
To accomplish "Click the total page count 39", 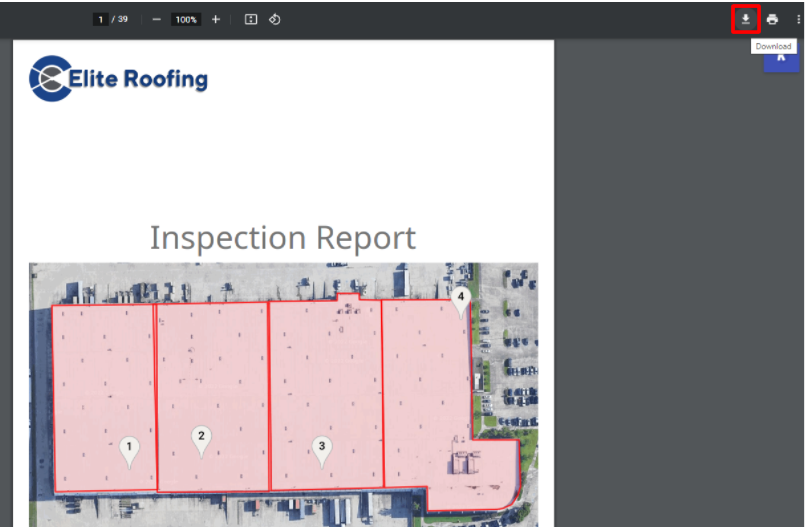I will (123, 19).
